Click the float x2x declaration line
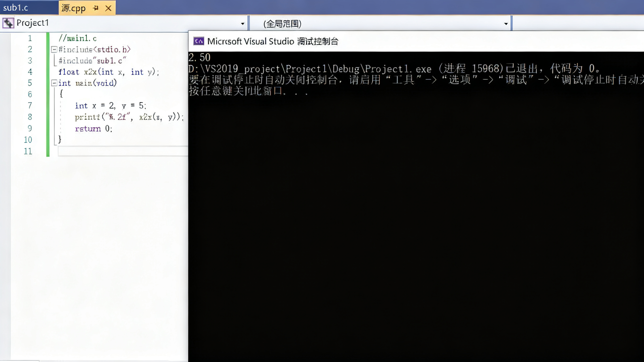Image resolution: width=644 pixels, height=362 pixels. click(x=109, y=72)
